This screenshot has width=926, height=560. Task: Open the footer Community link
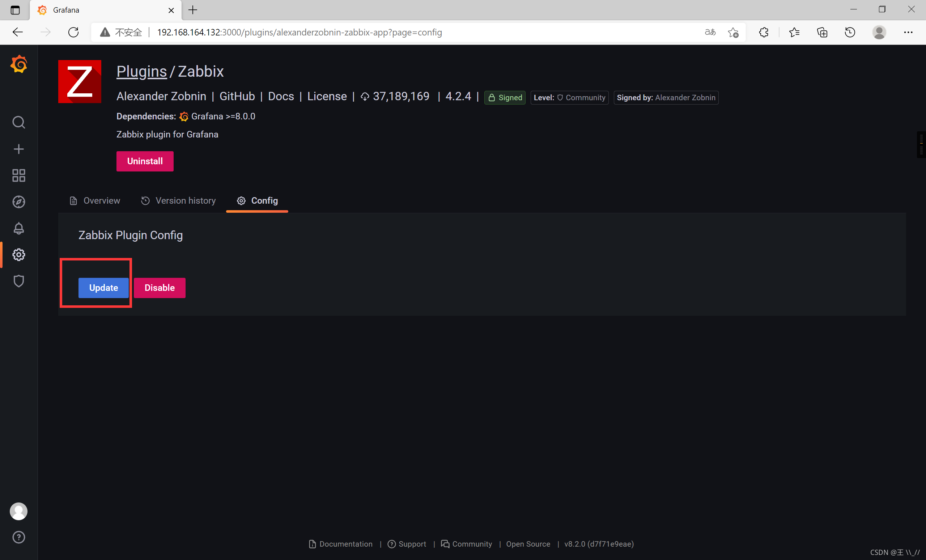466,544
